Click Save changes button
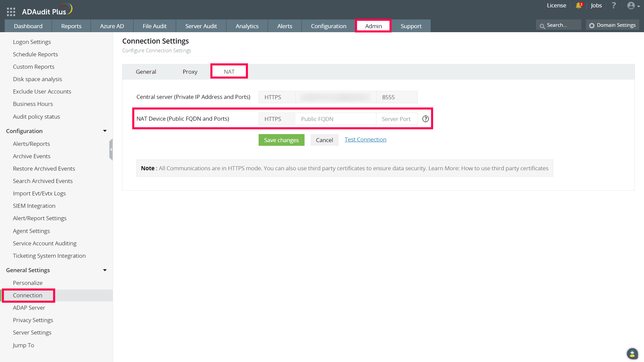 pos(281,140)
